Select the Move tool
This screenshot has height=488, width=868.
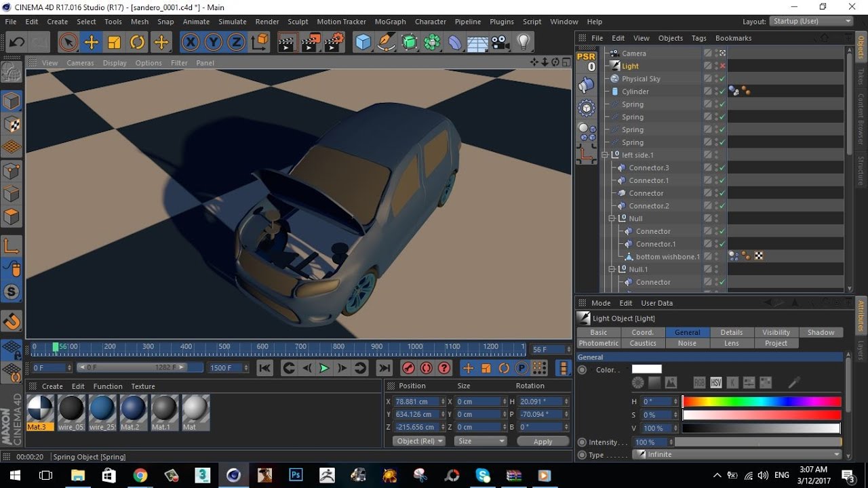91,43
